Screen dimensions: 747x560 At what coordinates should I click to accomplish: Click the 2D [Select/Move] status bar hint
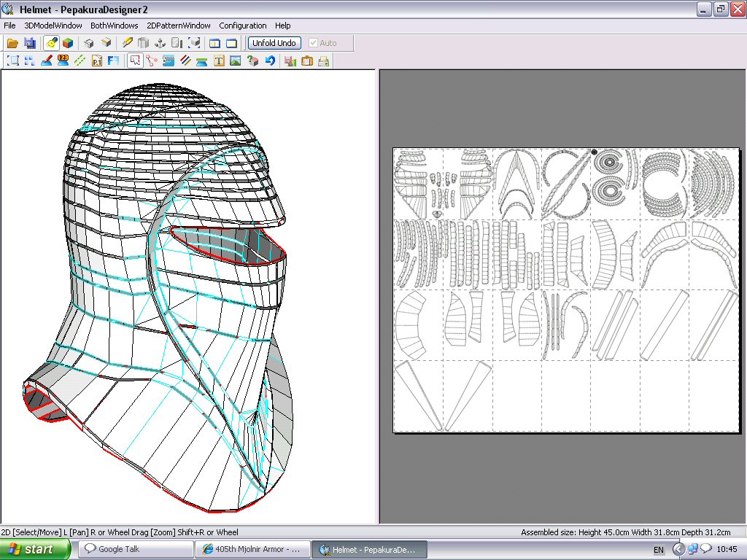point(120,532)
